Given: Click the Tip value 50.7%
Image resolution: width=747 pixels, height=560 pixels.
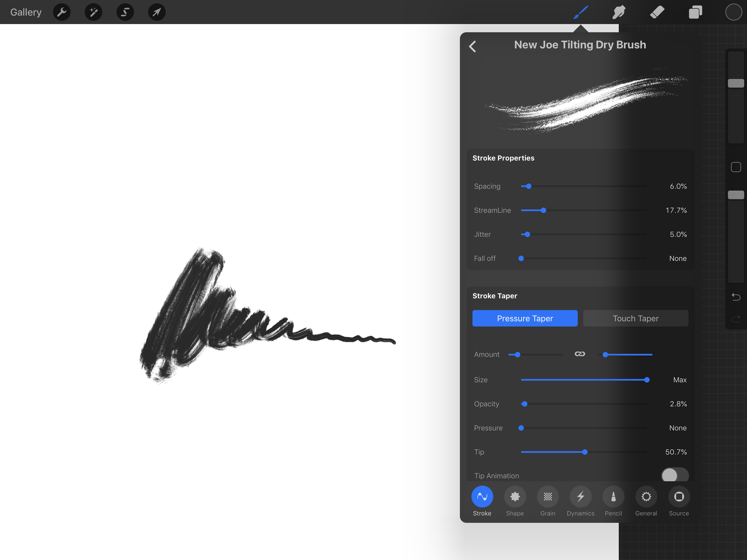Looking at the screenshot, I should (x=676, y=451).
